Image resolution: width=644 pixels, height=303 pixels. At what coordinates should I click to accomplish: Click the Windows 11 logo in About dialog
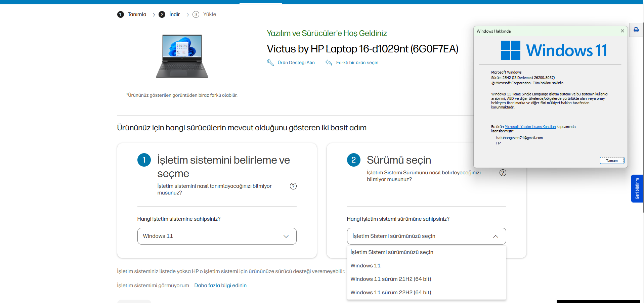[x=554, y=50]
